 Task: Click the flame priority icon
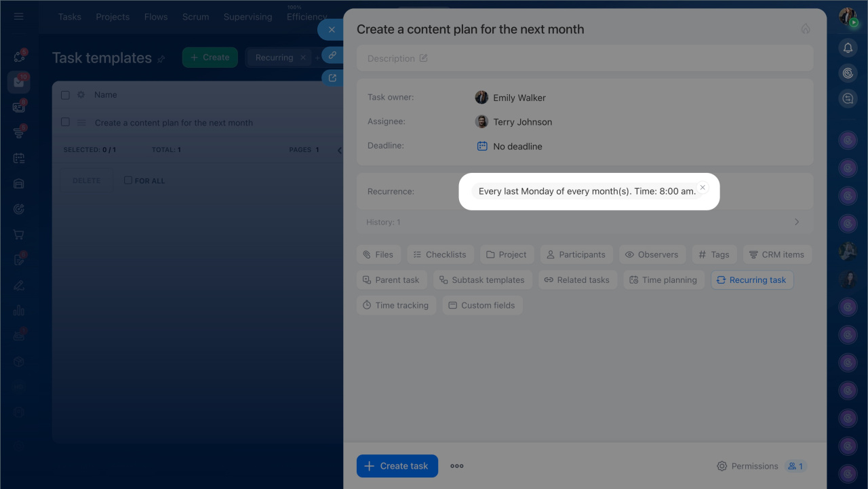point(806,28)
